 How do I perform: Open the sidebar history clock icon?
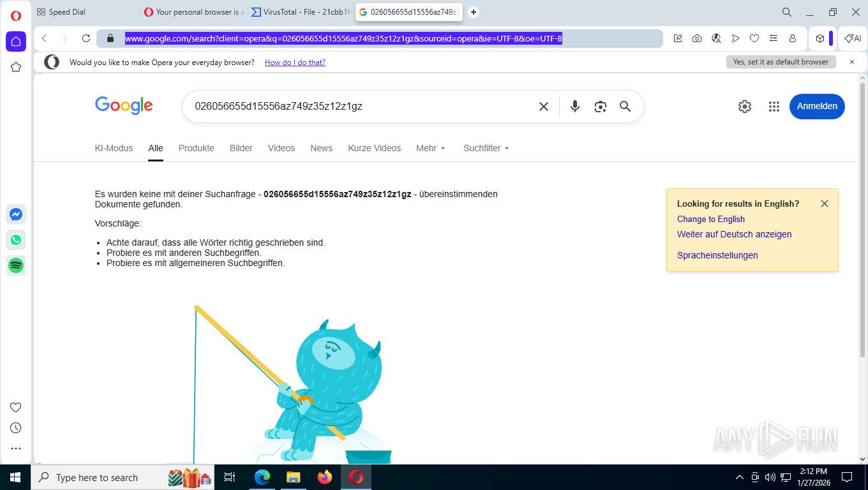click(x=16, y=428)
